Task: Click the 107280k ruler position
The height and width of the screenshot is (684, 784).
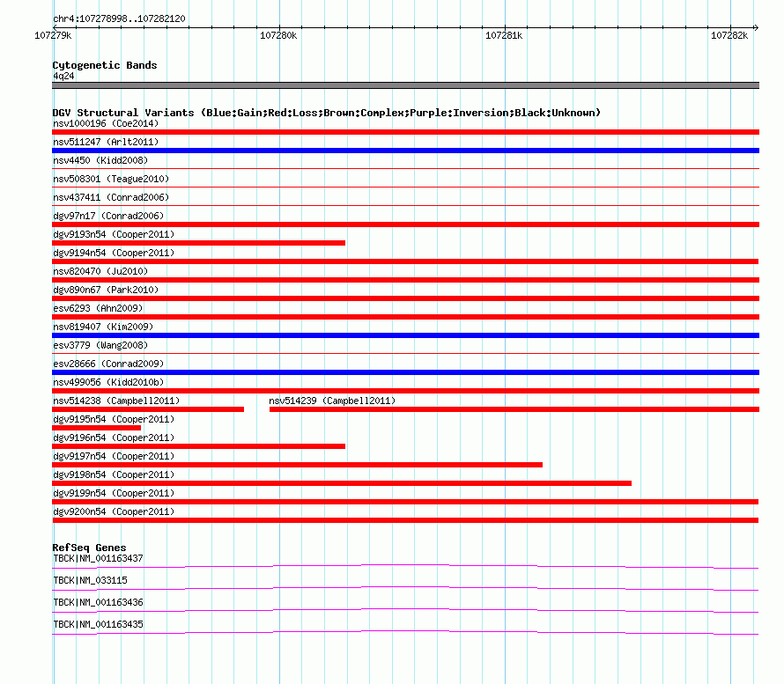Action: click(278, 35)
